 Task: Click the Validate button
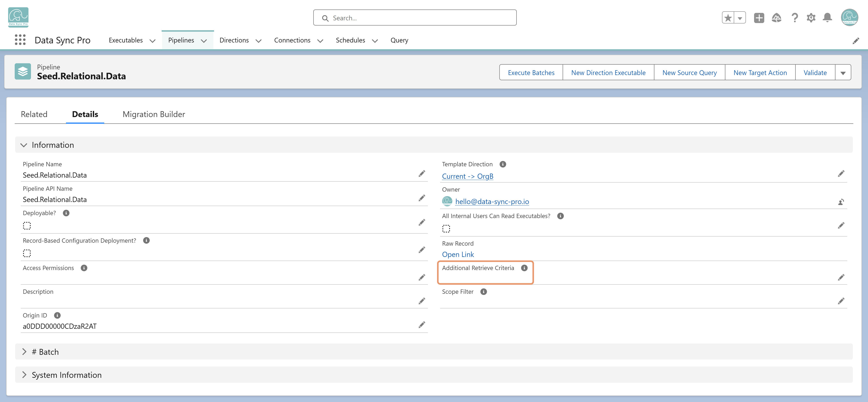tap(815, 73)
